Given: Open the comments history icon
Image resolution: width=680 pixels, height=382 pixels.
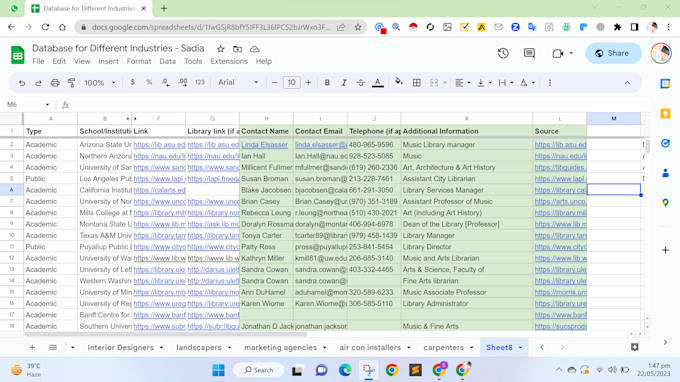Looking at the screenshot, I should (x=529, y=53).
